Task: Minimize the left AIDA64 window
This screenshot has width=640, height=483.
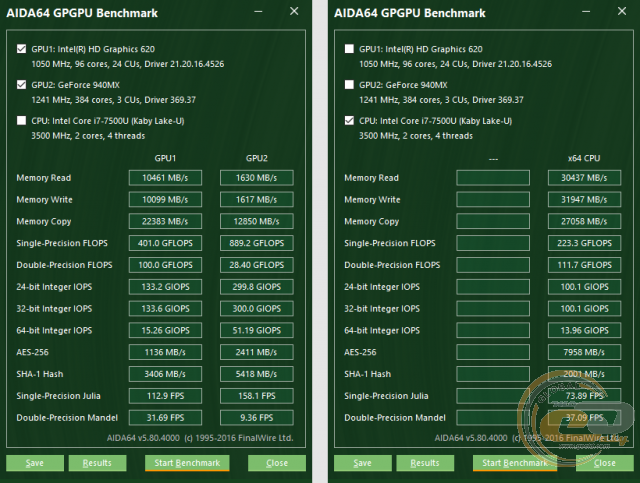Action: [x=258, y=12]
